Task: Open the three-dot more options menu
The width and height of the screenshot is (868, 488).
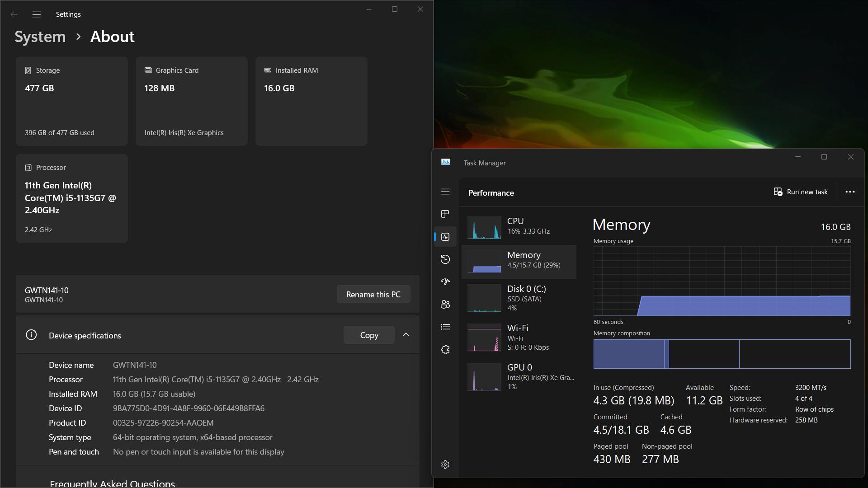Action: coord(850,192)
